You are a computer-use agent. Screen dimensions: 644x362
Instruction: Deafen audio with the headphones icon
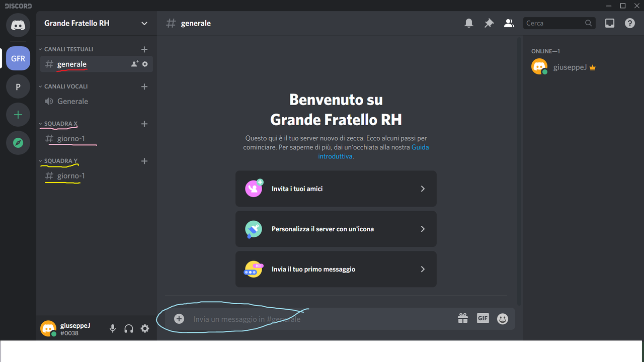tap(128, 328)
